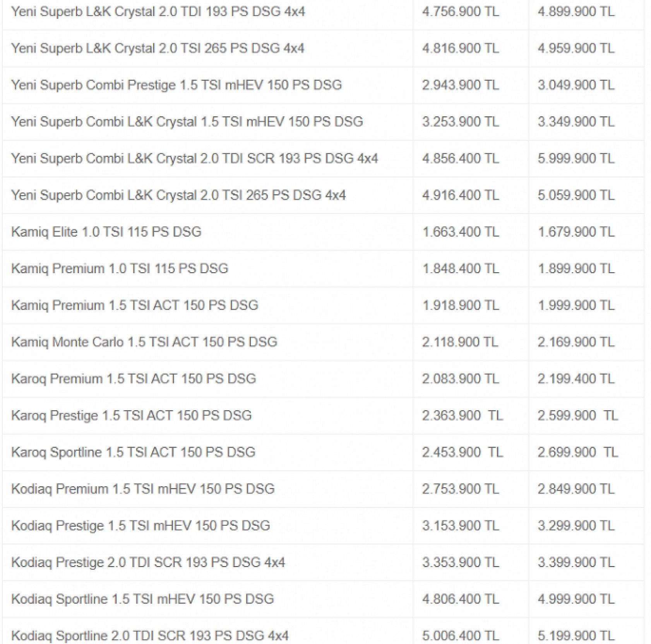Select the 3.299.900 TL price value
This screenshot has height=644, width=651.
point(576,526)
